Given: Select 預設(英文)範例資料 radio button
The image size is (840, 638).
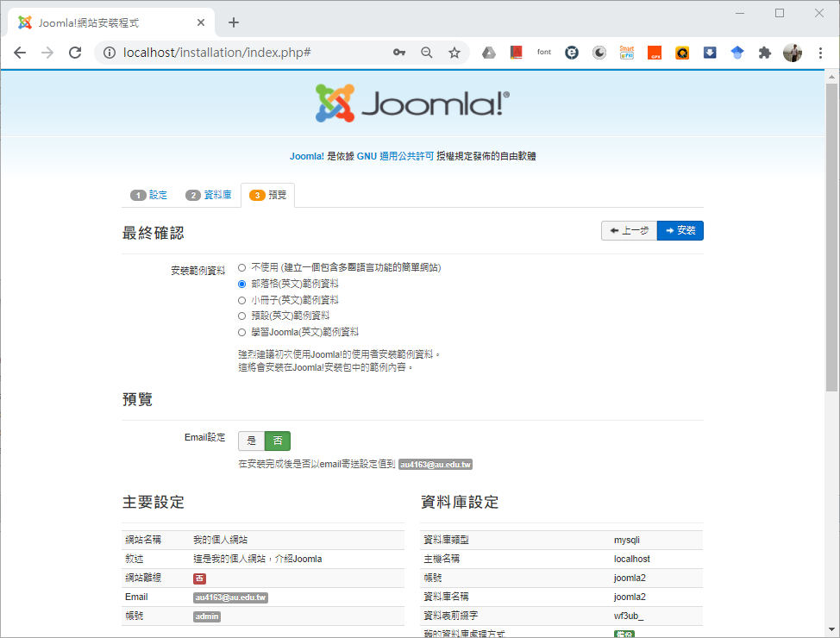Looking at the screenshot, I should click(x=242, y=316).
